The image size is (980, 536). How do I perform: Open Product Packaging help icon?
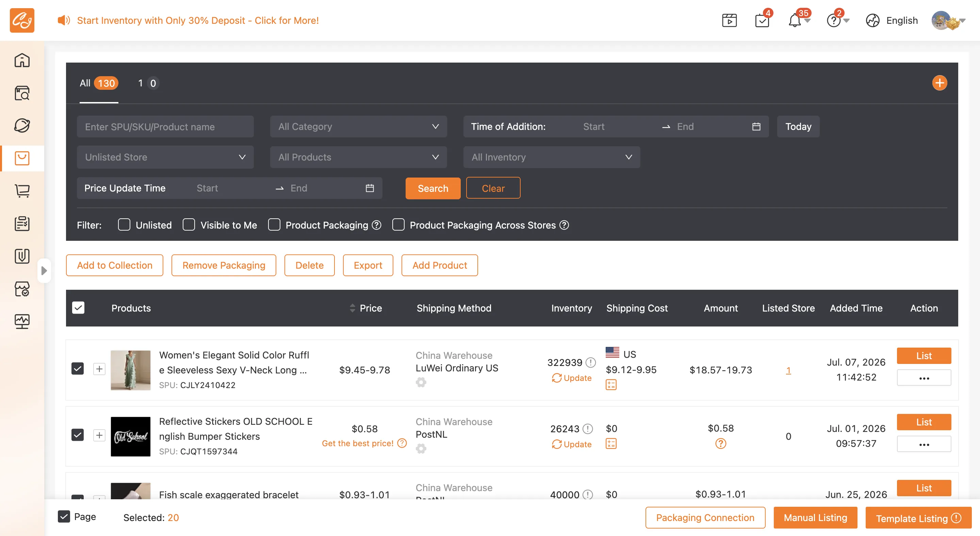376,225
